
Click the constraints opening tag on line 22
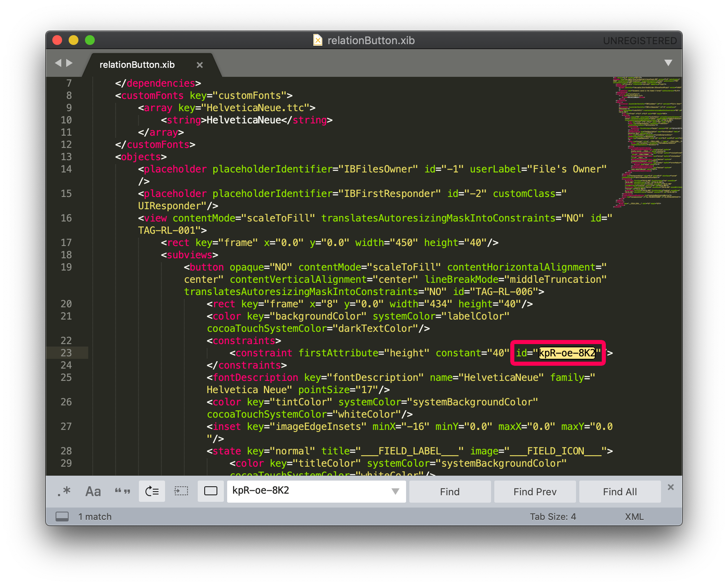[244, 340]
